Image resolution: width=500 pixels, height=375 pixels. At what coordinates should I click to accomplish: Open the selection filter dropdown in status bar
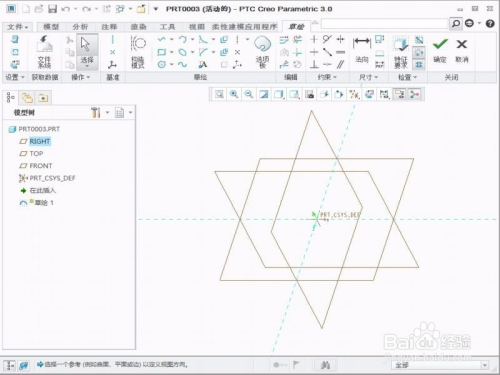tap(485, 365)
